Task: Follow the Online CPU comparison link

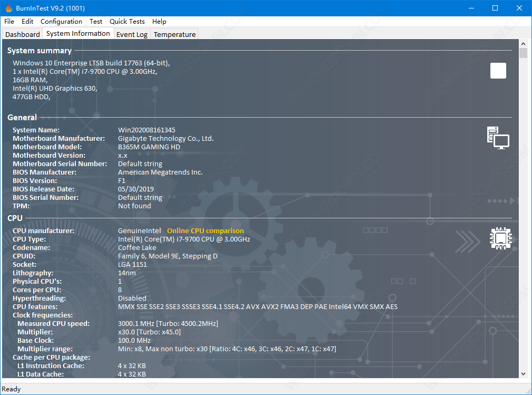Action: [205, 230]
